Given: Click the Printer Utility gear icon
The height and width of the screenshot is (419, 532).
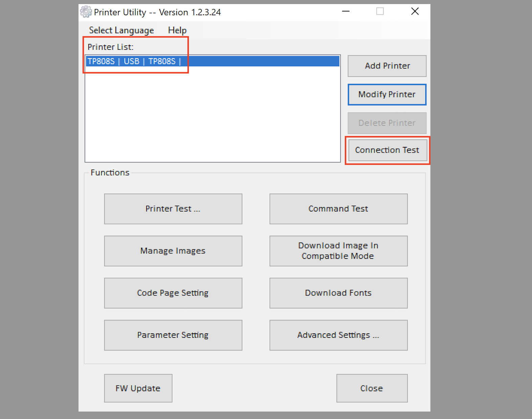Looking at the screenshot, I should pos(86,12).
